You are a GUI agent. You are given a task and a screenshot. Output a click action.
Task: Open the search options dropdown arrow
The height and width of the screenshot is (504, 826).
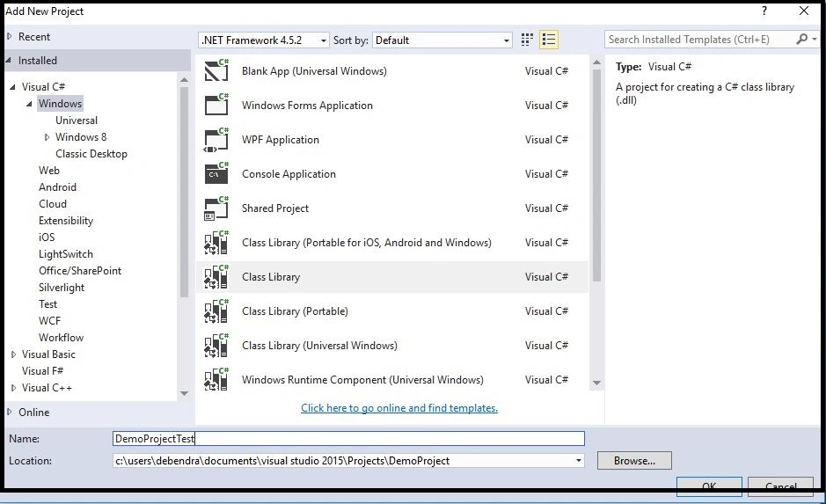pos(815,39)
